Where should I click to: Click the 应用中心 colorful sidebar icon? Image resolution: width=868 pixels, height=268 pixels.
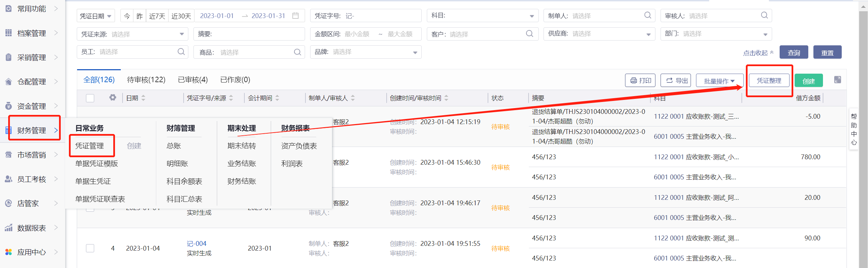[x=9, y=252]
